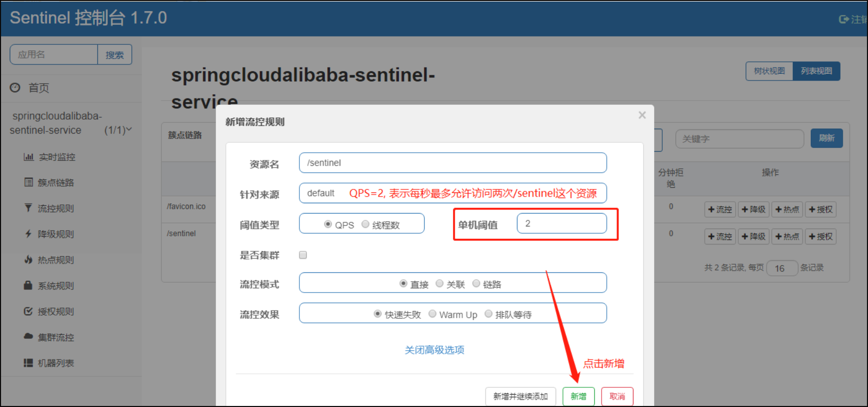Click the 刷新 button
Image resolution: width=868 pixels, height=407 pixels.
coord(827,138)
